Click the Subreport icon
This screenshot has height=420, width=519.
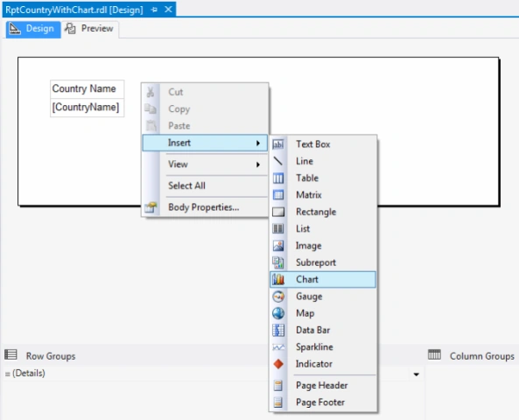278,262
